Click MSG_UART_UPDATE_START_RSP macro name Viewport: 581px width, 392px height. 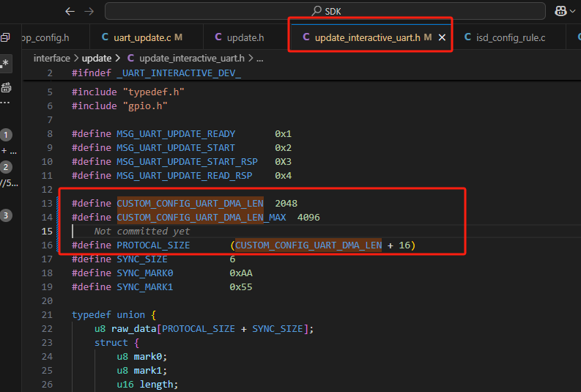click(187, 162)
